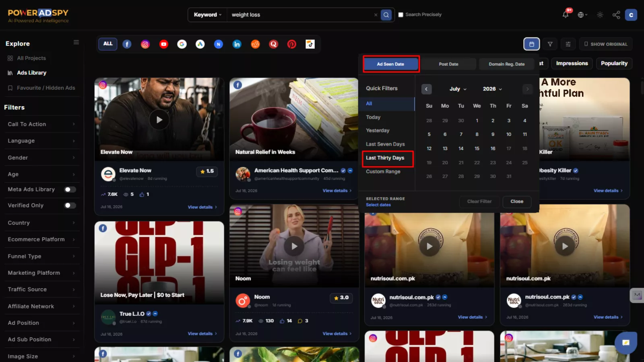This screenshot has height=362, width=644.
Task: Filter by Pinterest platform icon
Action: click(292, 44)
